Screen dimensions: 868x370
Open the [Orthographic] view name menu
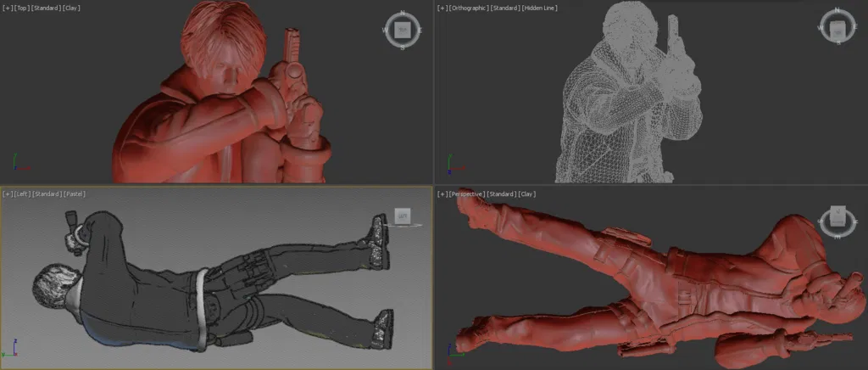[468, 8]
